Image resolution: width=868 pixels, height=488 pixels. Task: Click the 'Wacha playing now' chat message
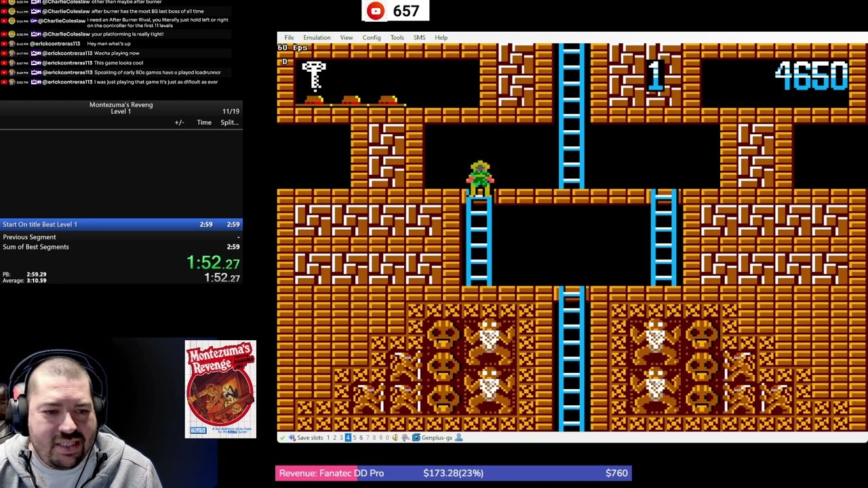tap(117, 53)
